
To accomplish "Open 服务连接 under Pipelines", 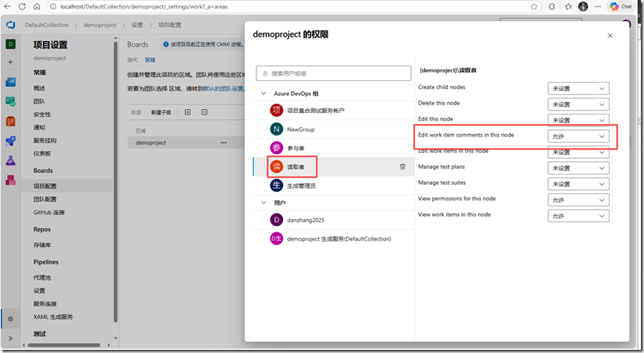I will click(45, 304).
